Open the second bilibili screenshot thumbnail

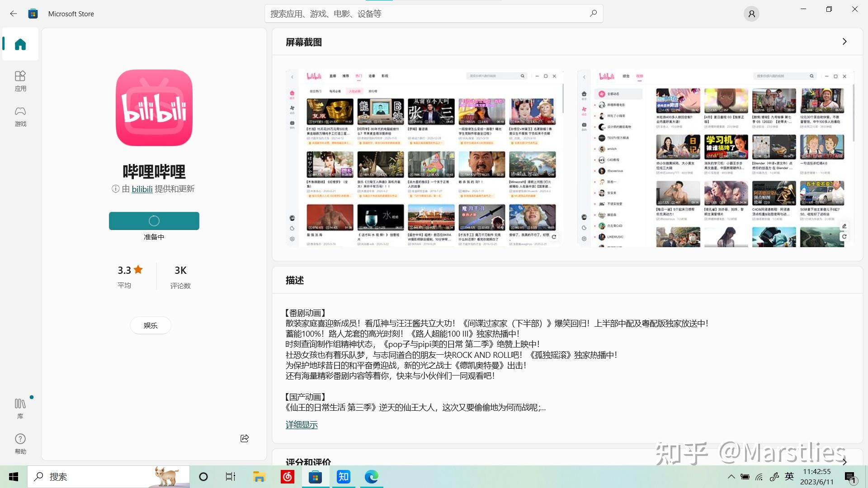pyautogui.click(x=716, y=158)
